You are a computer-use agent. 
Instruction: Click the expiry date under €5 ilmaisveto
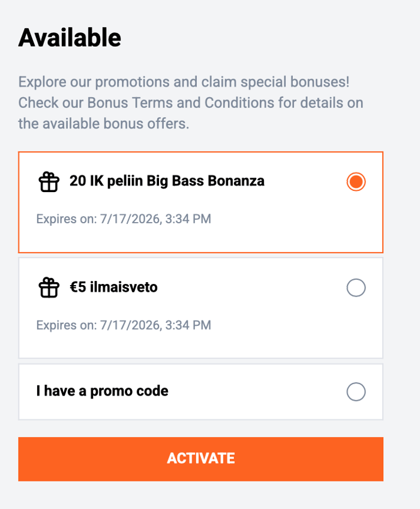[x=124, y=325]
